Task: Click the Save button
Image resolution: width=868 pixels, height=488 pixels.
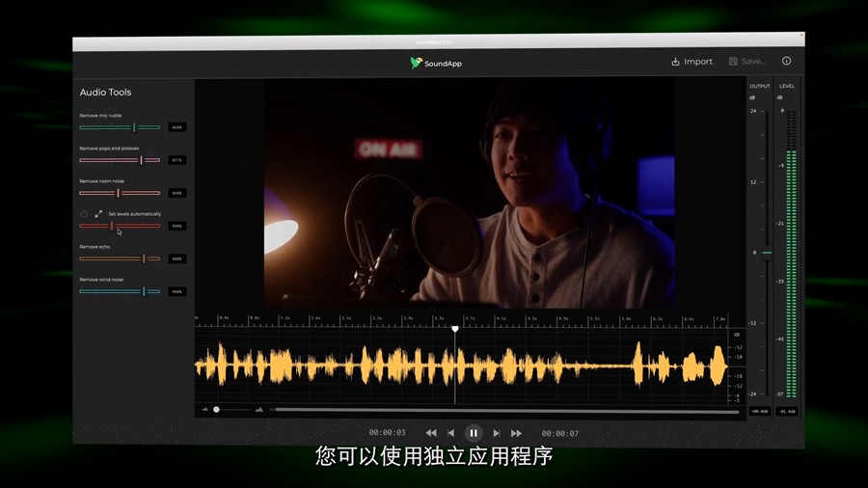Action: tap(747, 61)
